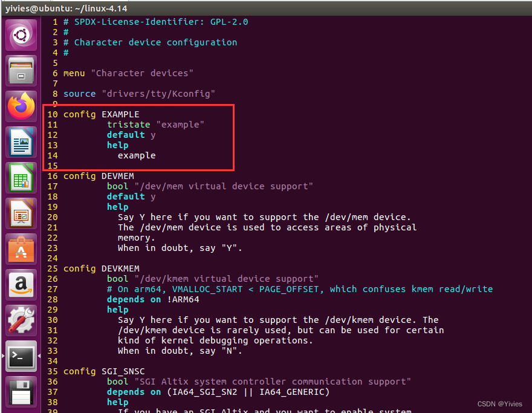The image size is (532, 413).
Task: Click the menu "Character devices" line
Action: pyautogui.click(x=128, y=73)
